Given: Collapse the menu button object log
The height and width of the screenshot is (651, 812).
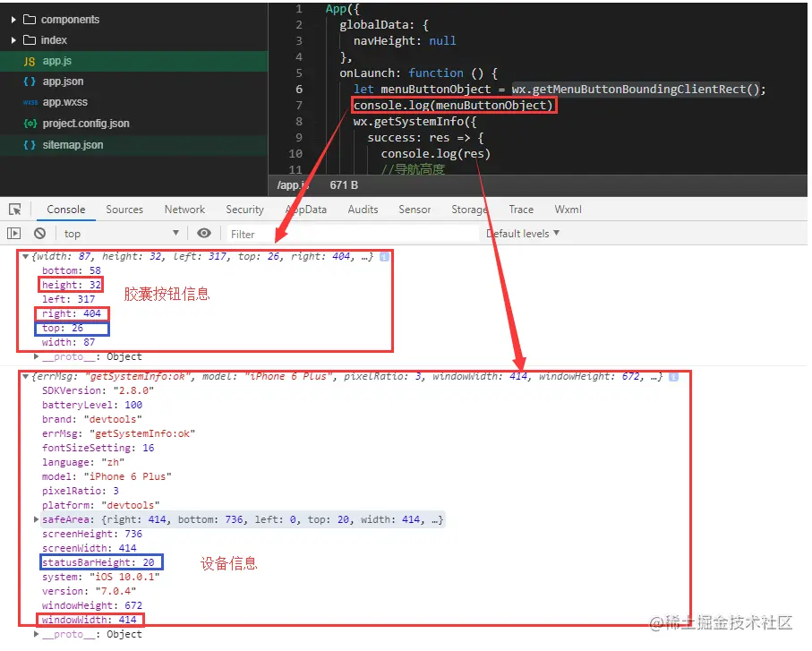Looking at the screenshot, I should click(x=25, y=256).
